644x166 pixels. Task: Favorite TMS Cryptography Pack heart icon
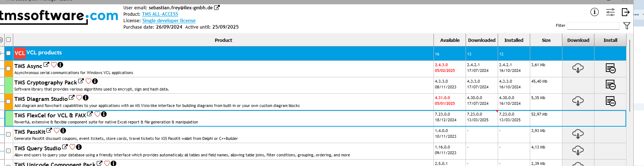tap(88, 81)
